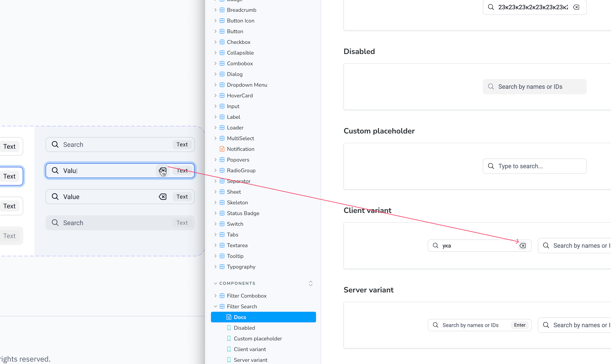Click the 'Custom placeholder' section heading
The image size is (611, 364).
tap(379, 131)
